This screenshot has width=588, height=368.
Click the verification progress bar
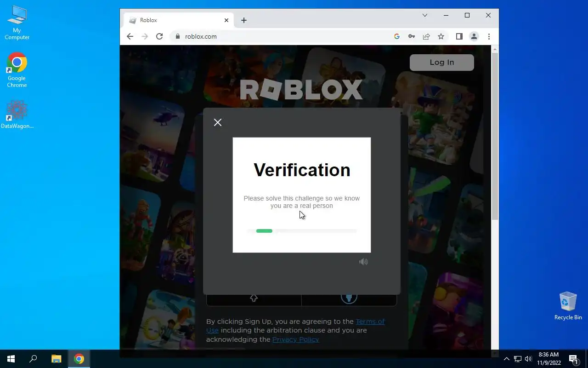point(301,231)
